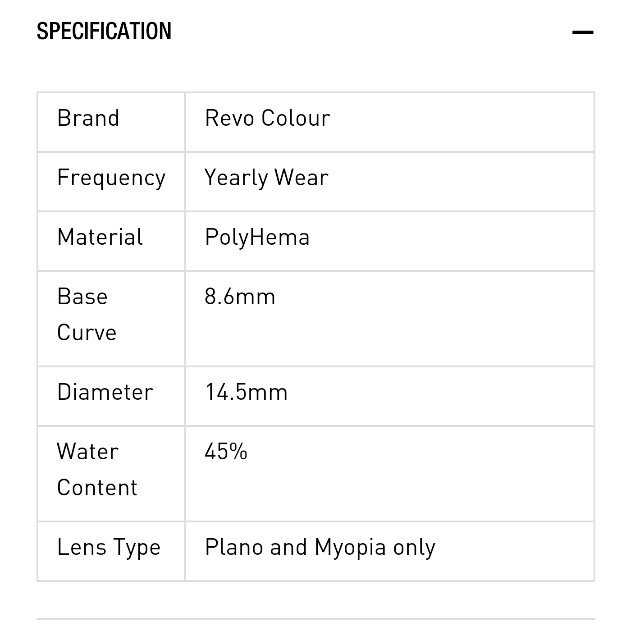Select the Plano and Myopia only value
640x640 pixels.
[x=320, y=548]
